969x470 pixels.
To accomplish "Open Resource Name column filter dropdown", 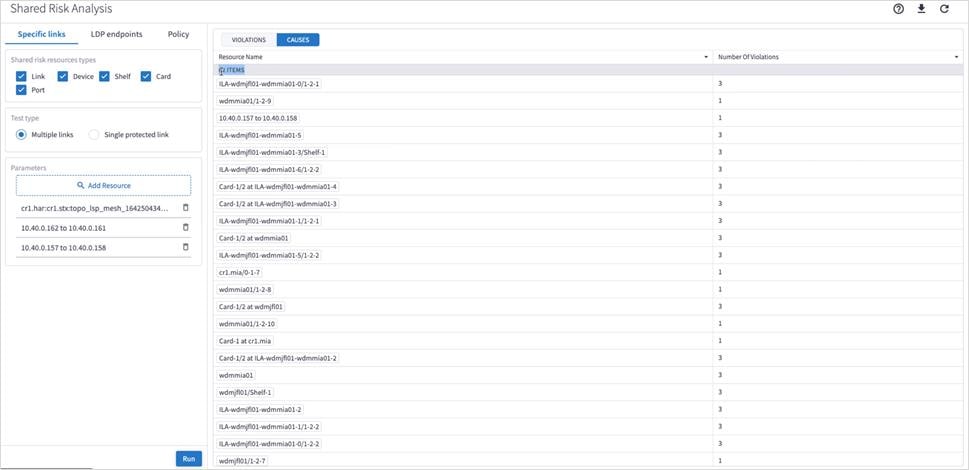I will click(706, 57).
